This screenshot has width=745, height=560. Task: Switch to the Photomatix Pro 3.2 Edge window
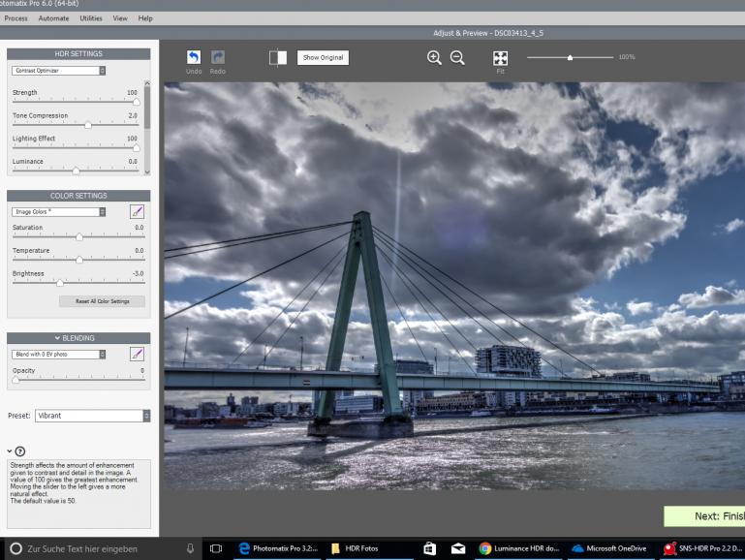[x=279, y=548]
